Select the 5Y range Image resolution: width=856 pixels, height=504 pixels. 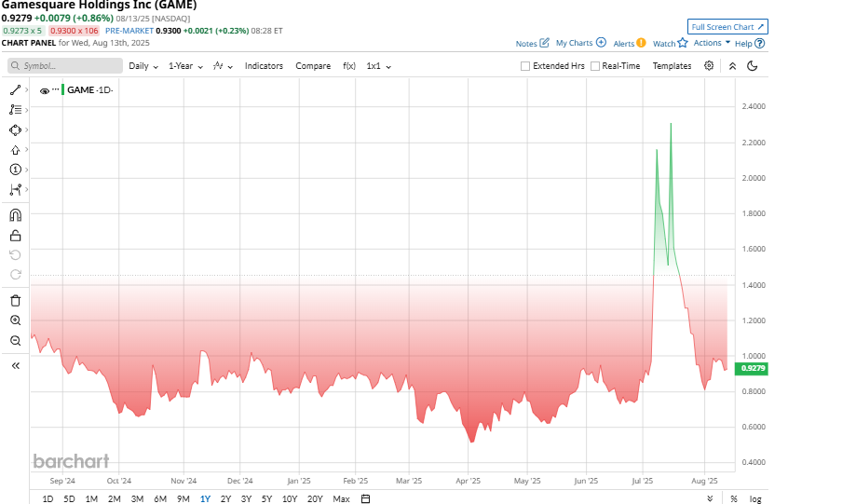click(x=266, y=498)
